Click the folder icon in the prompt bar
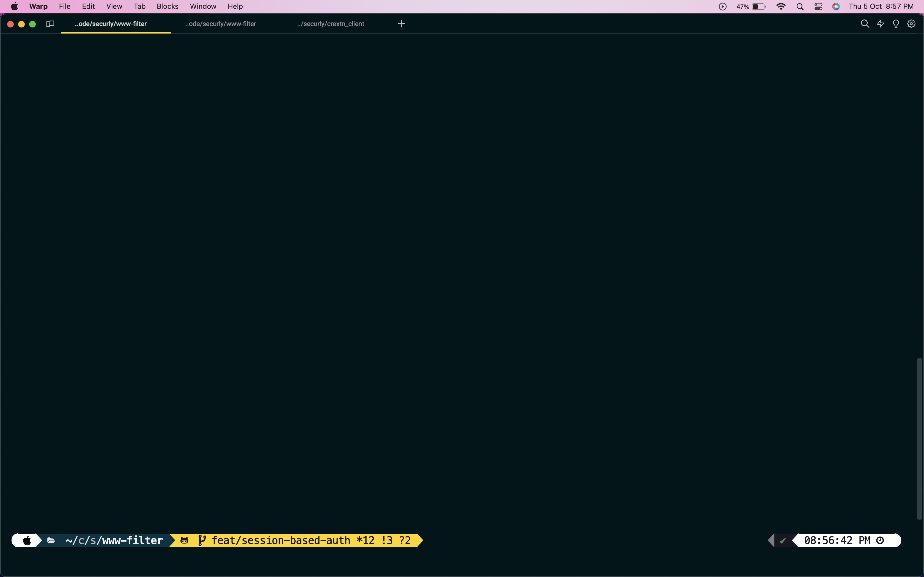Screen dimensions: 924x577 (51, 540)
